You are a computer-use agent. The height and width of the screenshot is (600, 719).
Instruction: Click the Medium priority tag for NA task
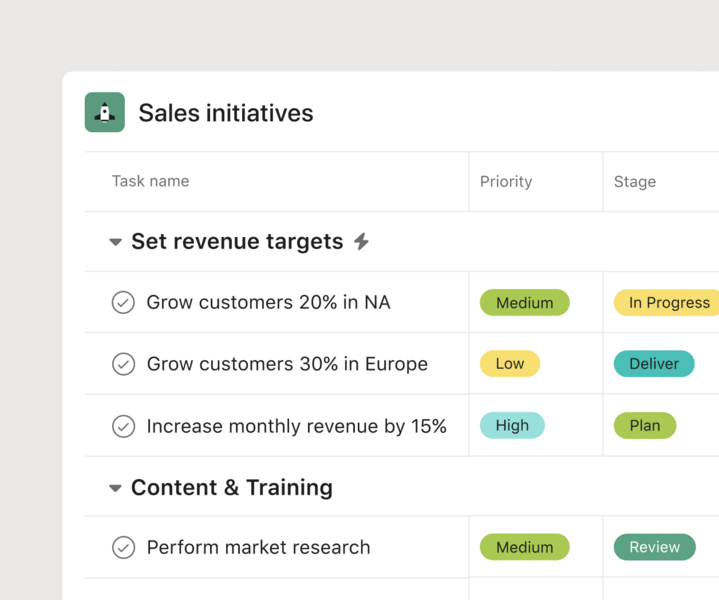pyautogui.click(x=524, y=302)
